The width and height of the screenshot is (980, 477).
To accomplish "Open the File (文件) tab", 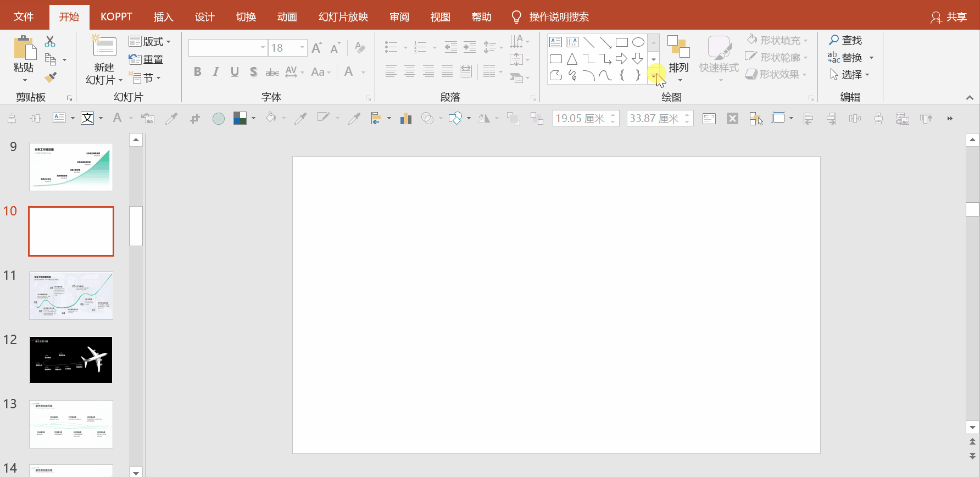I will pos(23,17).
